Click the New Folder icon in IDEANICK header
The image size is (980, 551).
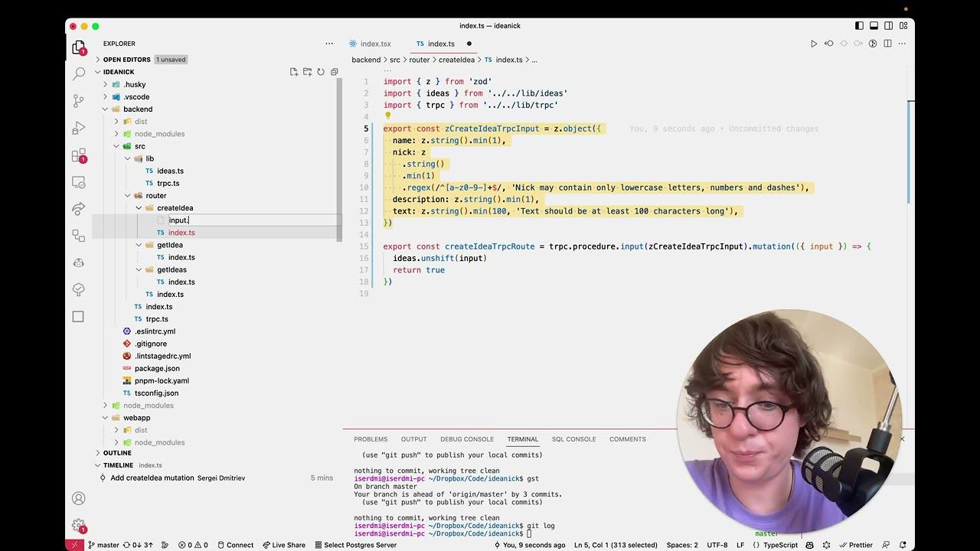307,72
